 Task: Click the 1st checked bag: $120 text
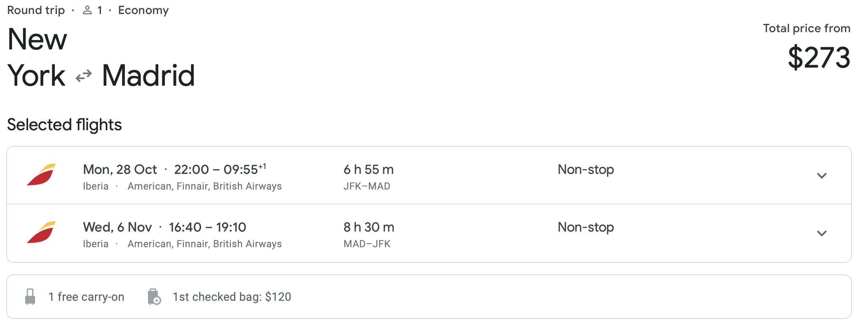(x=232, y=297)
